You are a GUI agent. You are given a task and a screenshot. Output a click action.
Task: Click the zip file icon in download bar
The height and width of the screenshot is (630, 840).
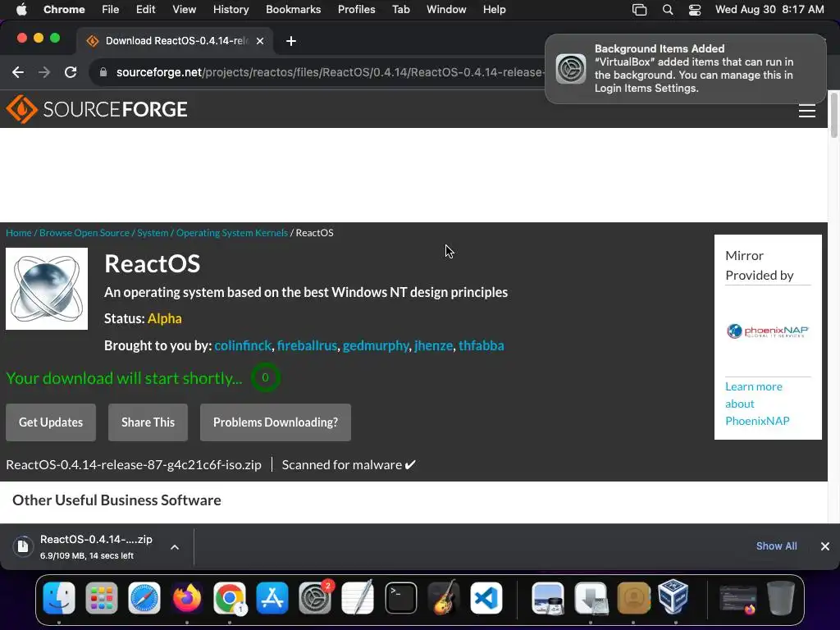(x=23, y=546)
